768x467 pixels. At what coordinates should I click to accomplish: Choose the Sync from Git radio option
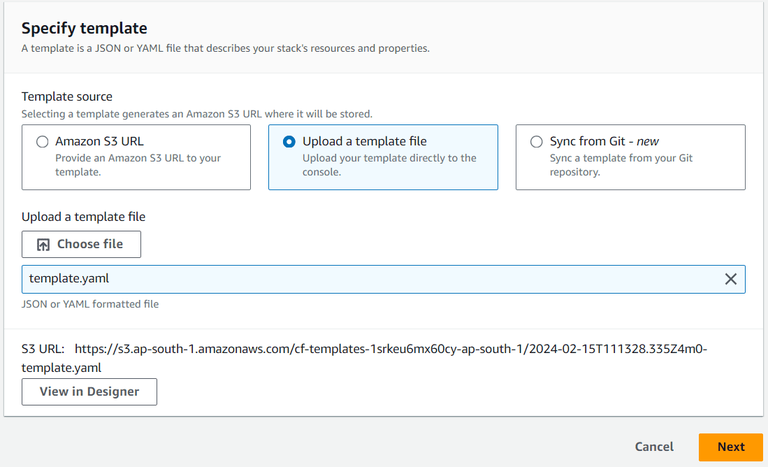click(537, 142)
